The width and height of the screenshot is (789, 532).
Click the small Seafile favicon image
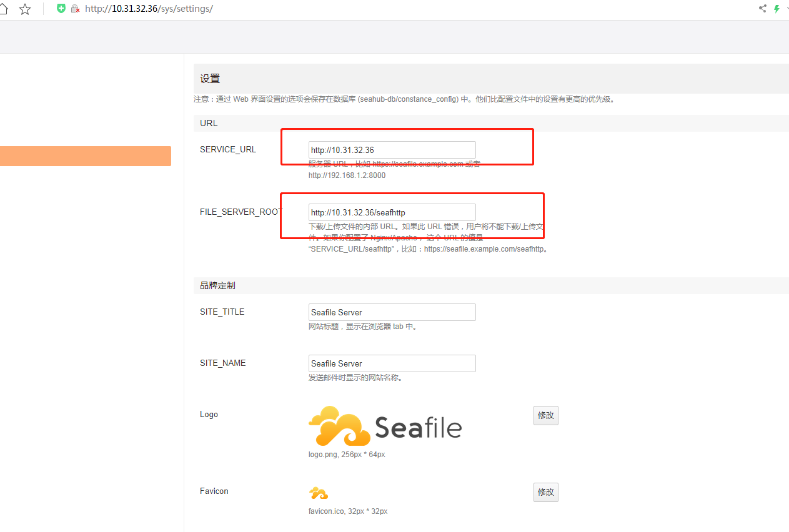coord(319,493)
